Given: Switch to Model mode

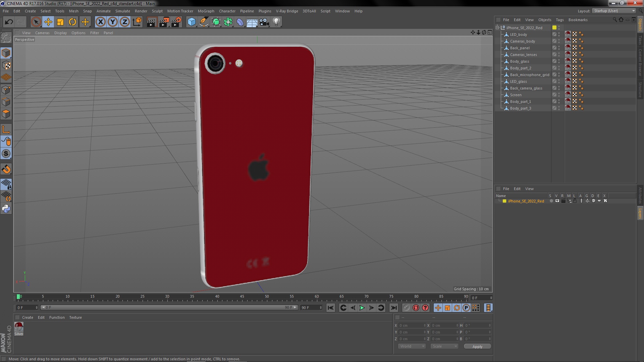Looking at the screenshot, I should click(x=6, y=53).
